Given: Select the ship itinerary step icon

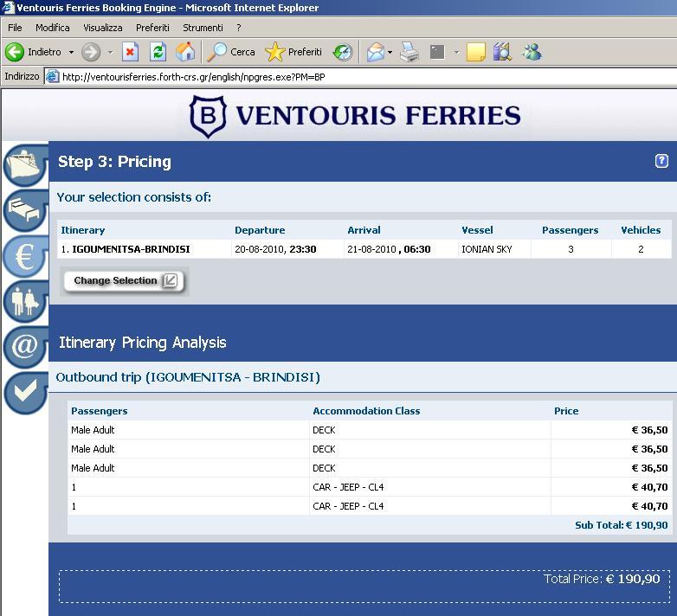Looking at the screenshot, I should [25, 165].
